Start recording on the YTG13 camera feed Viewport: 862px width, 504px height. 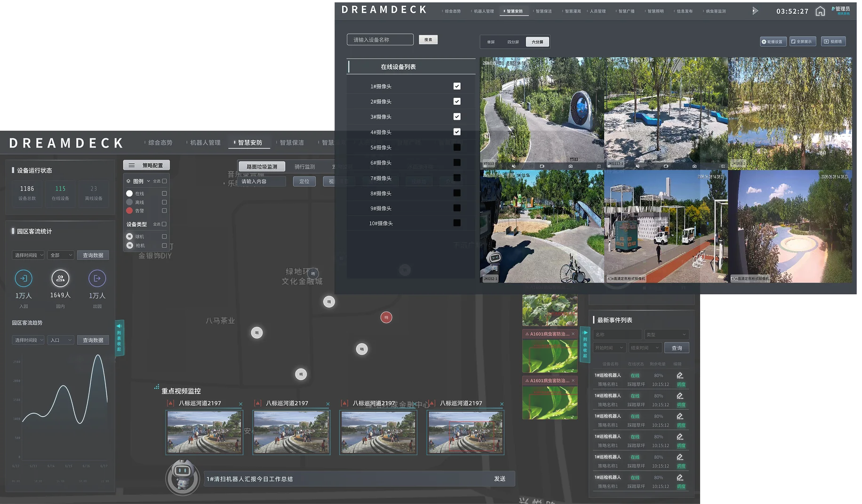pyautogui.click(x=542, y=166)
